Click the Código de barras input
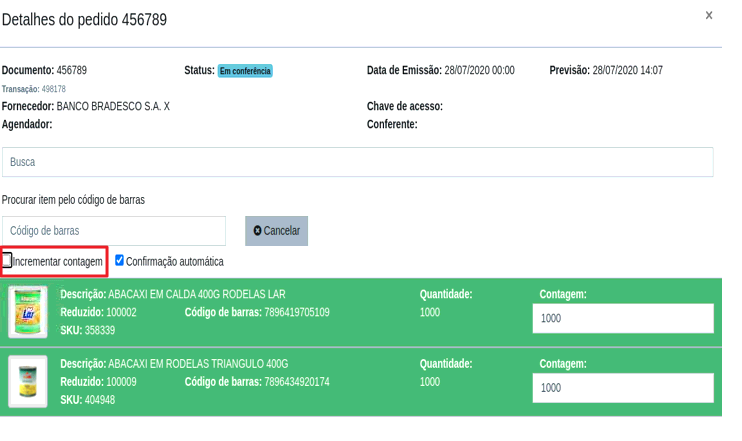The height and width of the screenshot is (441, 742). point(114,231)
